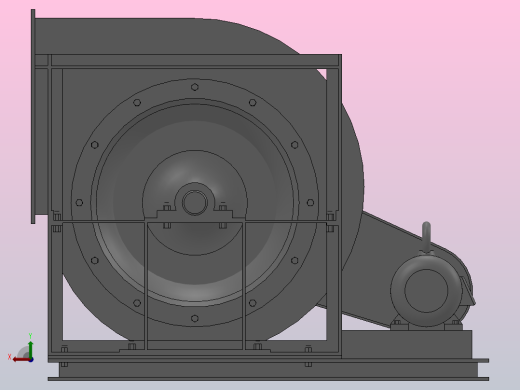Select the motor lifting eye bolt
The width and height of the screenshot is (520, 390).
pyautogui.click(x=426, y=237)
